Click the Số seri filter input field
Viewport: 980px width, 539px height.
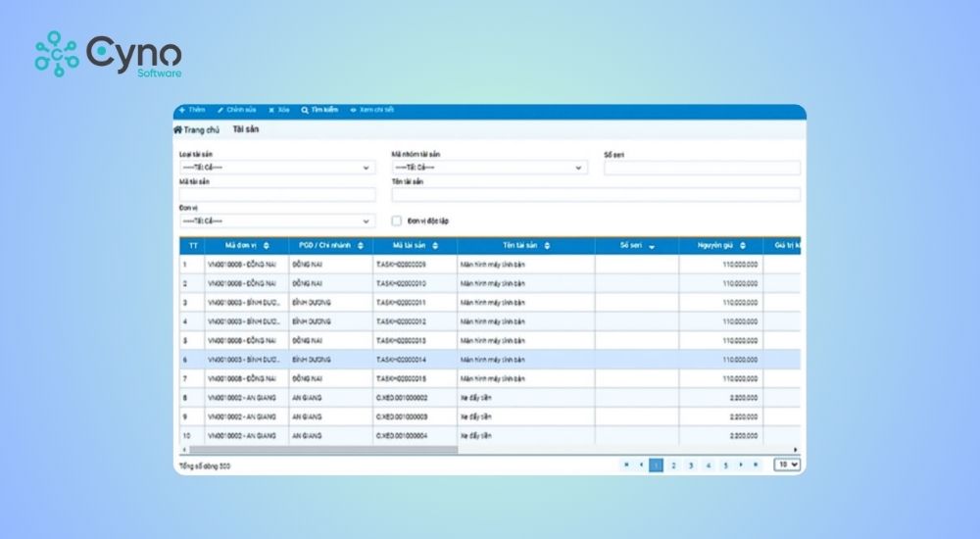[702, 168]
